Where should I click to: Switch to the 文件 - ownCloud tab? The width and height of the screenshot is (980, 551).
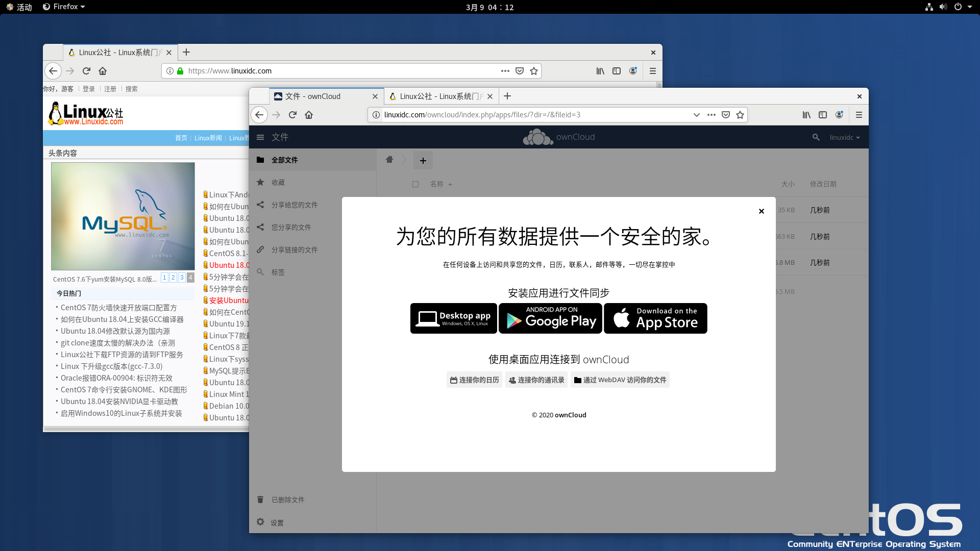coord(327,96)
